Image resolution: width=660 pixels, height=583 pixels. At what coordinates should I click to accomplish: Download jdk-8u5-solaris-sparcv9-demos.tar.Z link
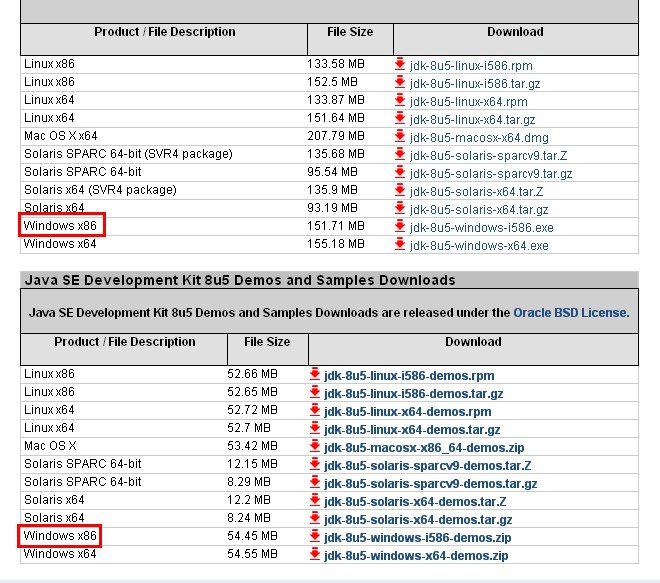(x=428, y=466)
